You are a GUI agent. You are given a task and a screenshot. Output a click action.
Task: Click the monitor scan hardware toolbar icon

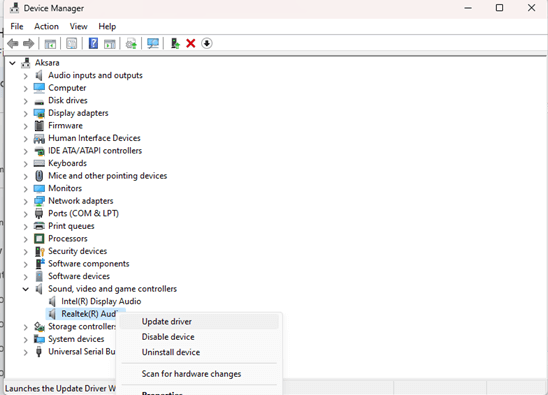(x=153, y=43)
